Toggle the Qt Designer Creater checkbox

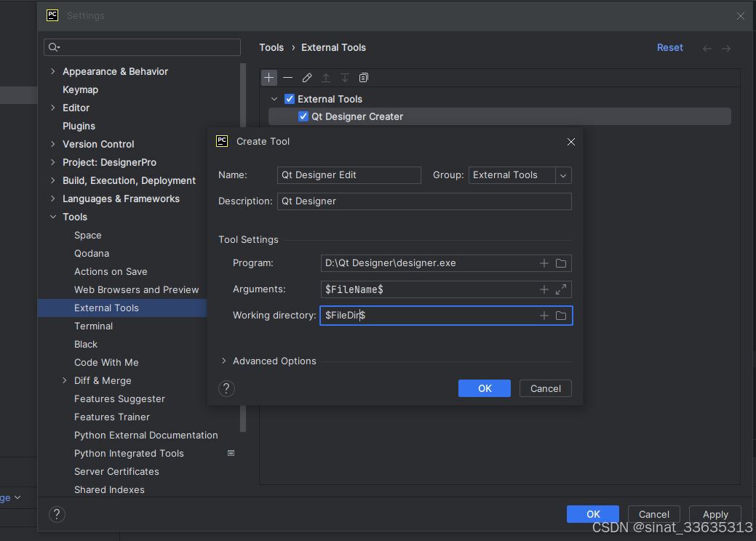(x=303, y=116)
